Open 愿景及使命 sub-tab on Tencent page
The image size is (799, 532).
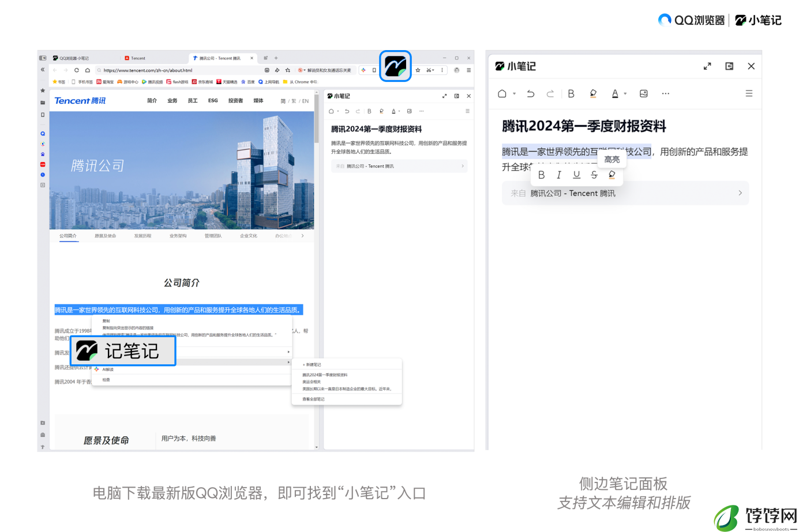(106, 236)
